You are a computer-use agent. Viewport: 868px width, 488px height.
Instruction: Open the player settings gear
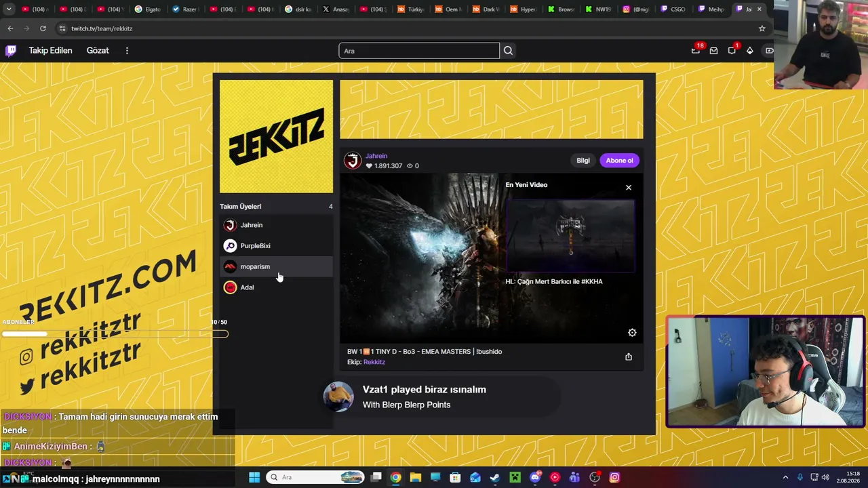click(632, 333)
